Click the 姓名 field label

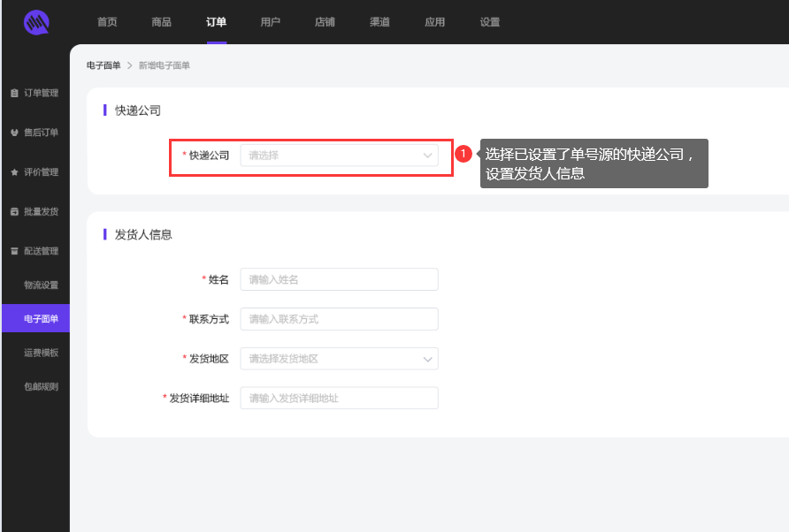(218, 279)
